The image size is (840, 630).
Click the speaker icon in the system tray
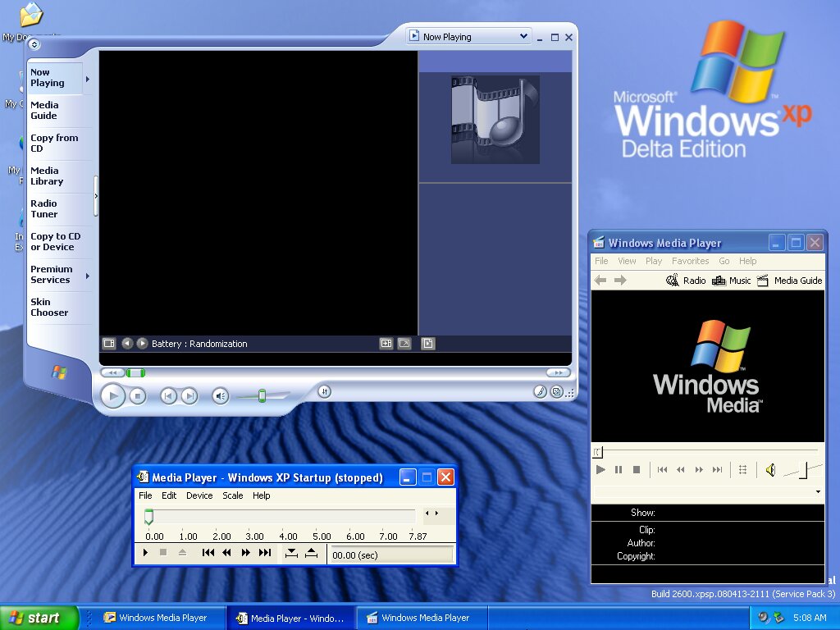[762, 617]
